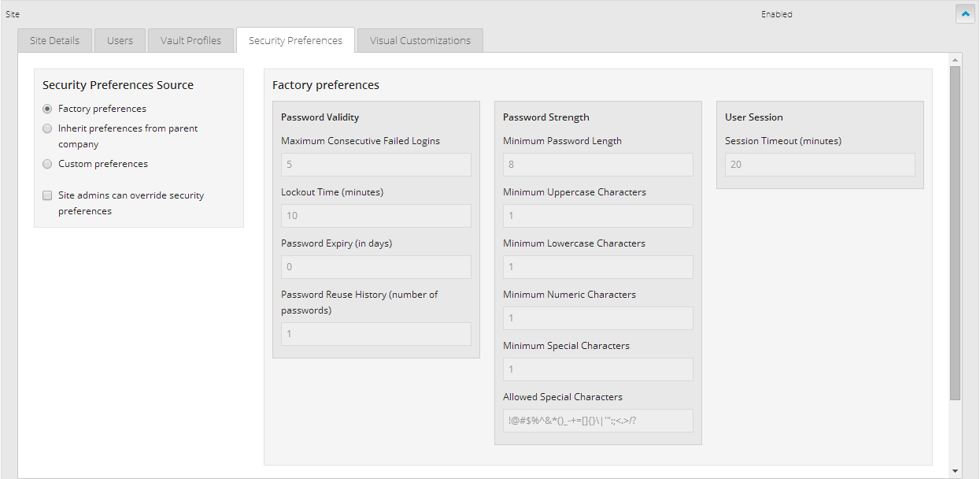The height and width of the screenshot is (479, 980).
Task: Enable Site admins can override security preferences
Action: (47, 195)
